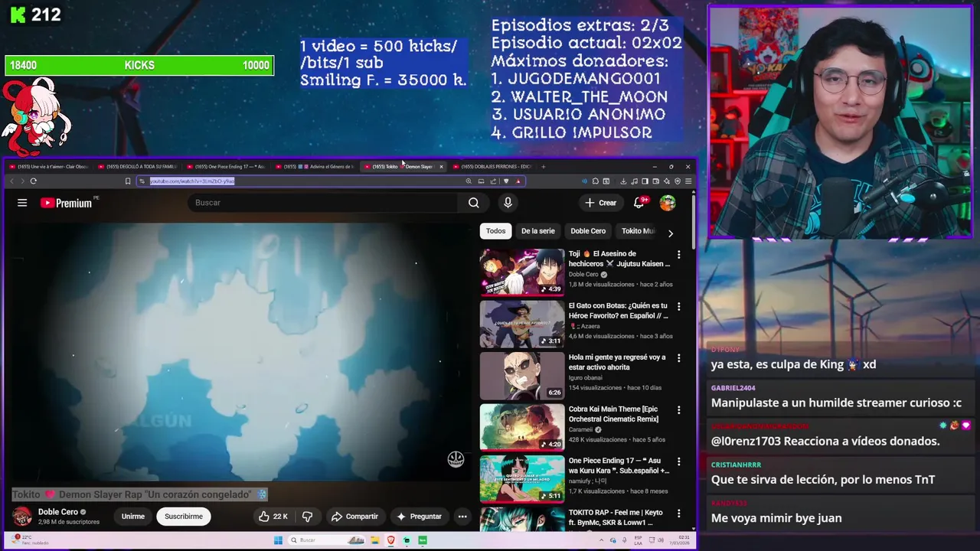Select the Todos filter chip
The width and height of the screenshot is (980, 551).
[x=495, y=231]
